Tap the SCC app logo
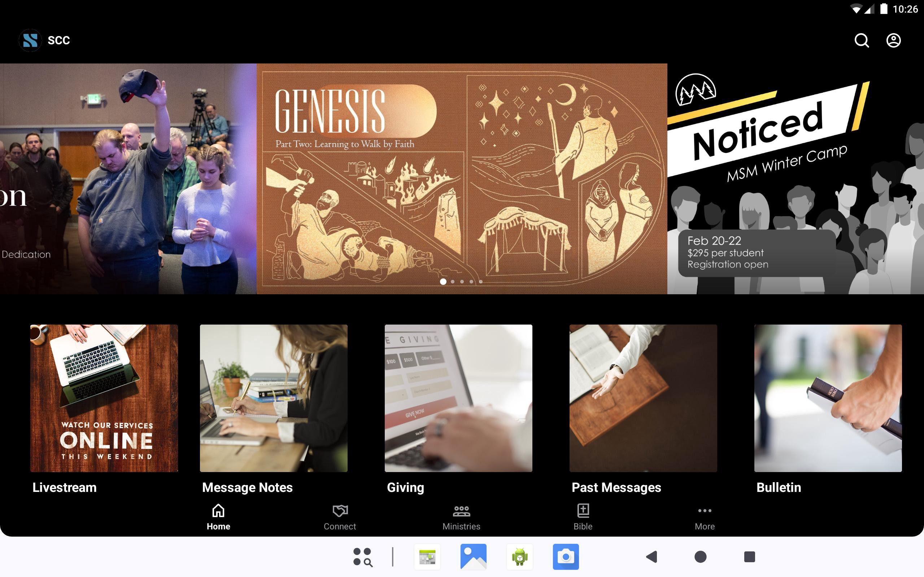Viewport: 924px width, 577px height. 30,40
